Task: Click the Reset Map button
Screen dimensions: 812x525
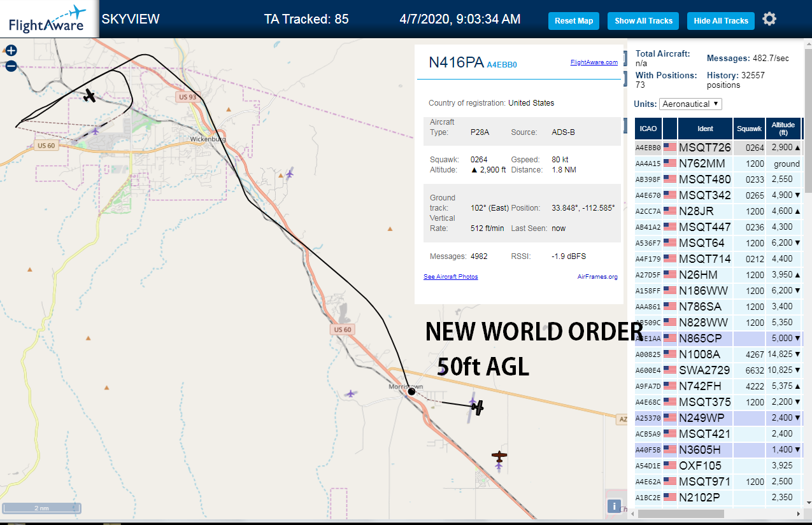Action: 574,21
